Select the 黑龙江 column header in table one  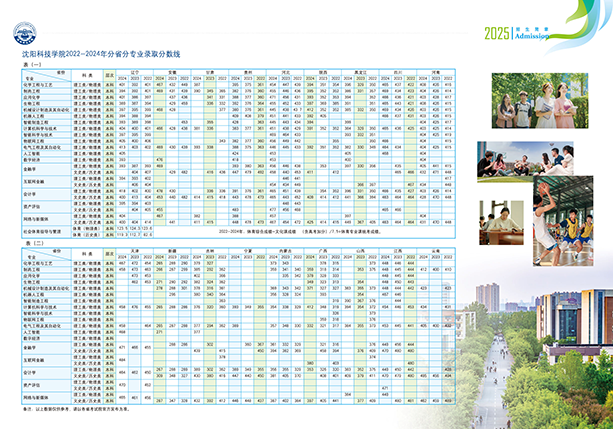pyautogui.click(x=356, y=73)
